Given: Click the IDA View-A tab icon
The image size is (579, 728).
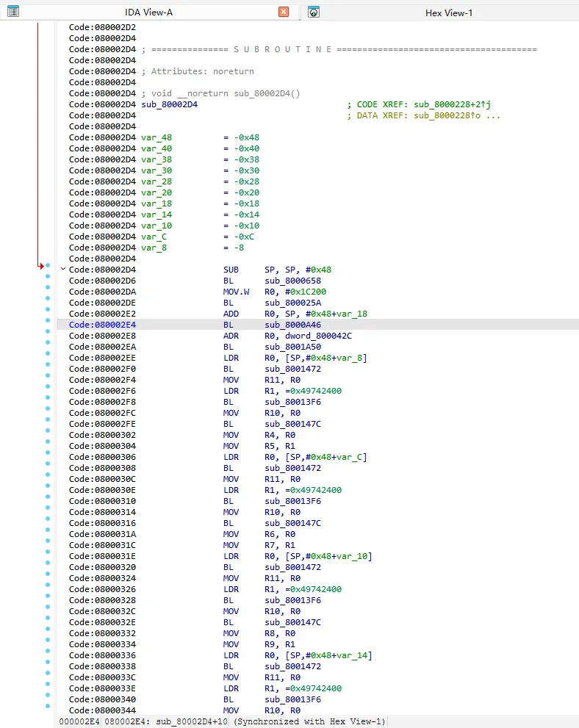Looking at the screenshot, I should pos(13,12).
